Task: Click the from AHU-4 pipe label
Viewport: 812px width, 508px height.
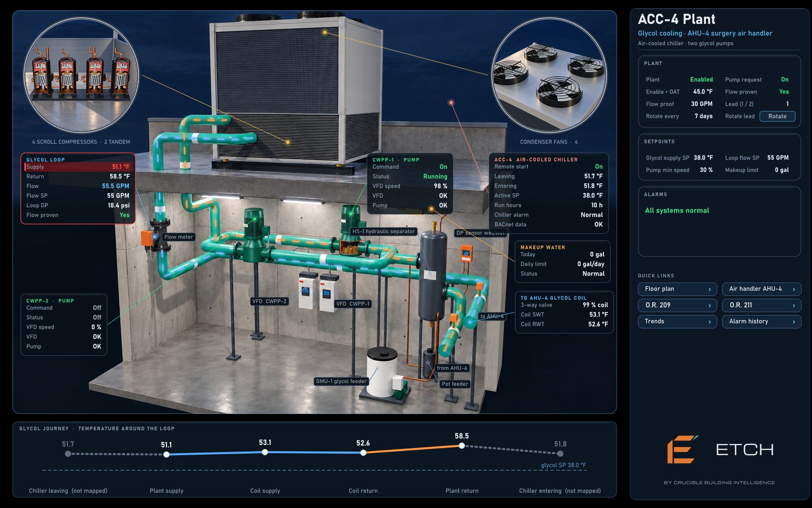Action: coord(452,368)
